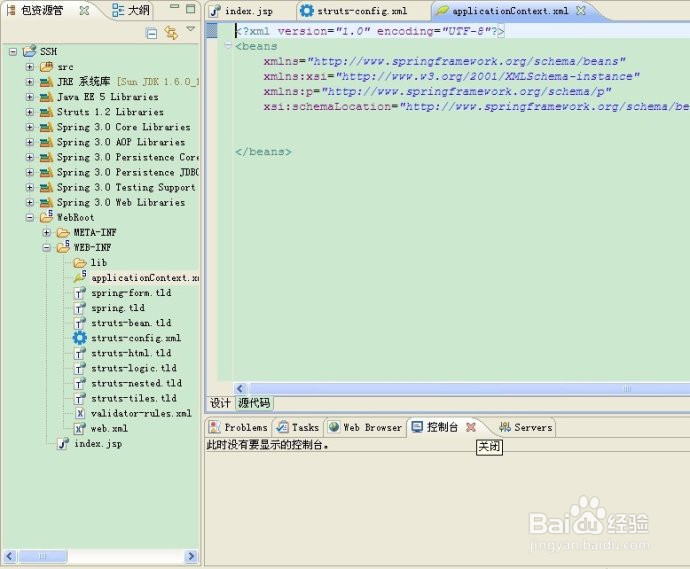
Task: Collapse the WEB-INF folder
Action: (47, 248)
